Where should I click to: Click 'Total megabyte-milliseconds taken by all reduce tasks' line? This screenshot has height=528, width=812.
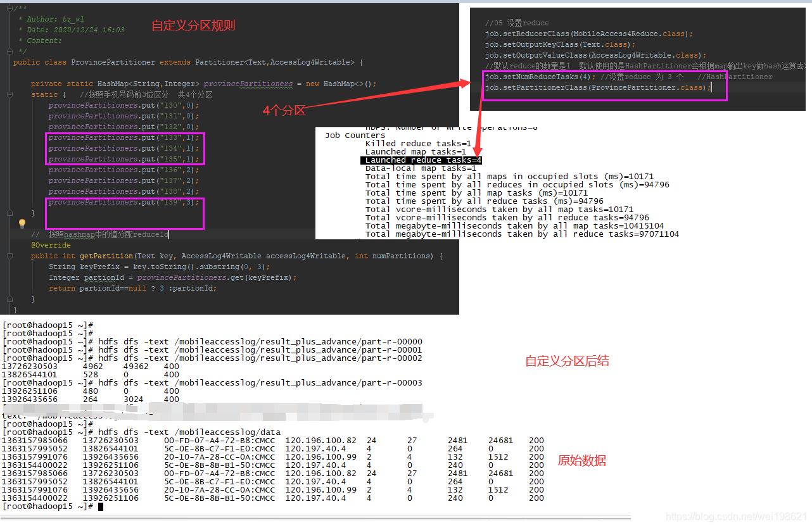click(x=522, y=234)
